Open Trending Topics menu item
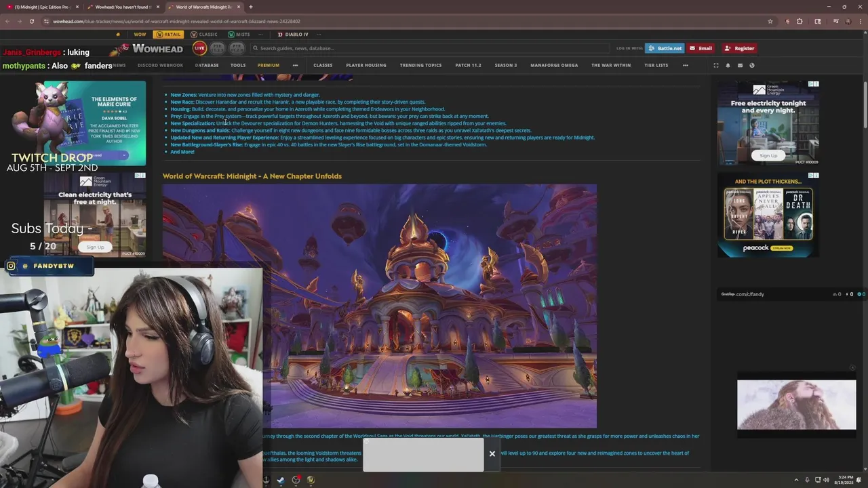The image size is (868, 488). (420, 65)
